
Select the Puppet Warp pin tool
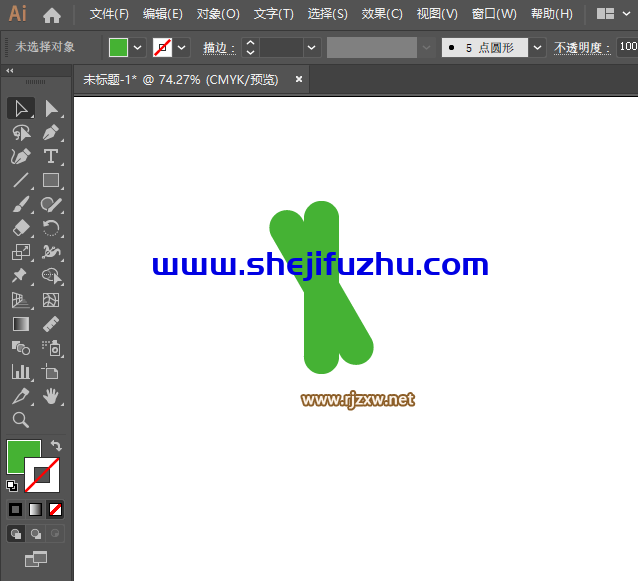click(x=21, y=276)
